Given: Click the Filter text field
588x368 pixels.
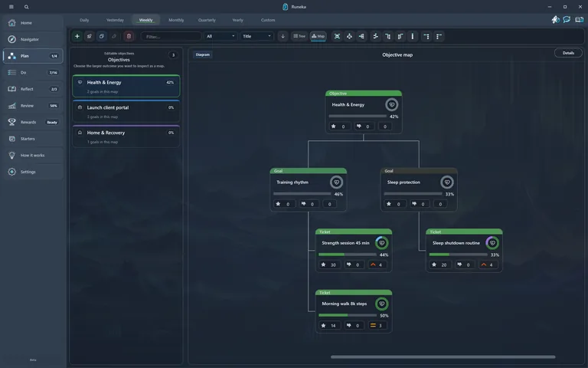Looking at the screenshot, I should coord(171,37).
